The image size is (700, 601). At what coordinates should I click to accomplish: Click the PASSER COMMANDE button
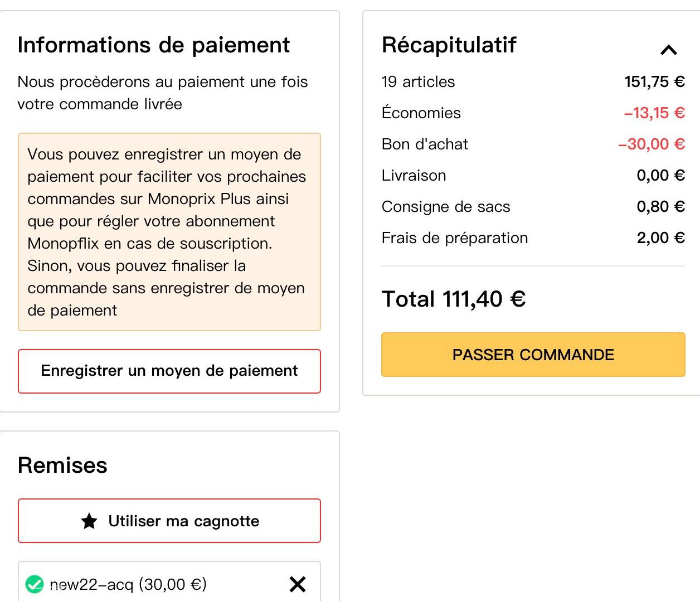(x=533, y=355)
